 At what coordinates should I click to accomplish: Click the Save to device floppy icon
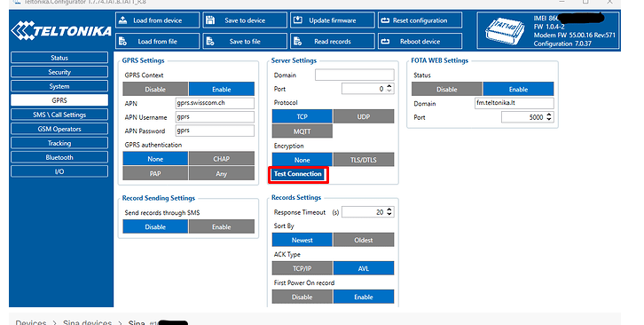[x=210, y=20]
